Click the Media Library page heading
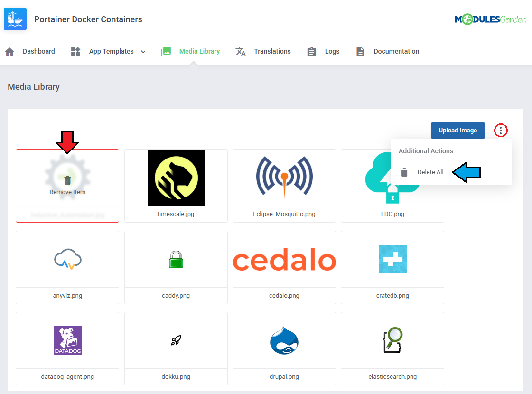The image size is (532, 394). coord(34,87)
